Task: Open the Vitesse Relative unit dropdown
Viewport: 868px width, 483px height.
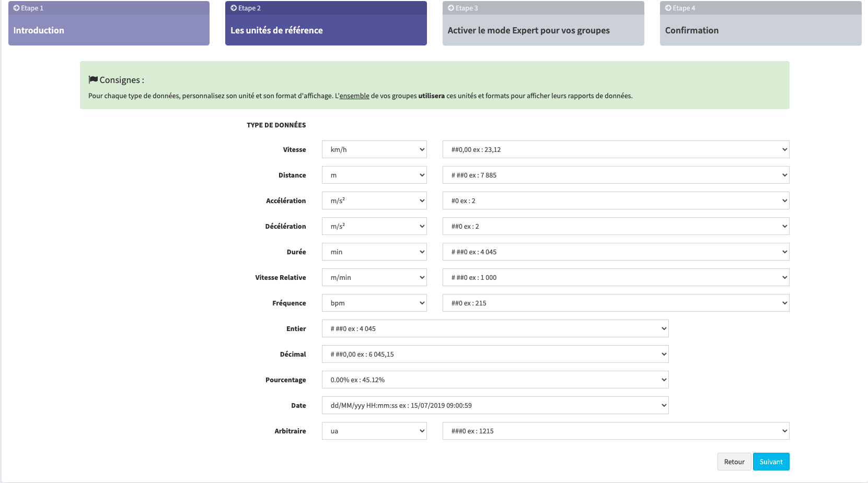Action: click(x=374, y=277)
